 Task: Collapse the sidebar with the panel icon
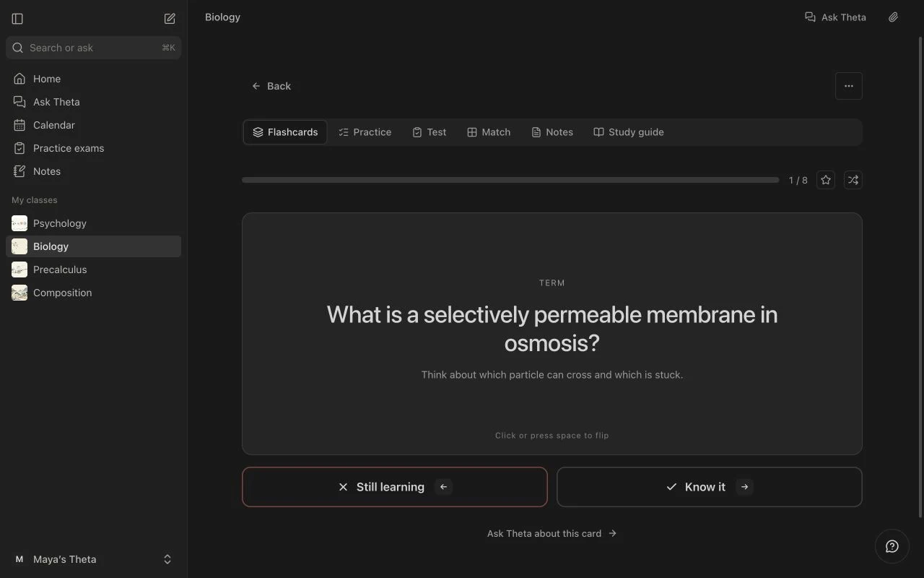pos(18,19)
